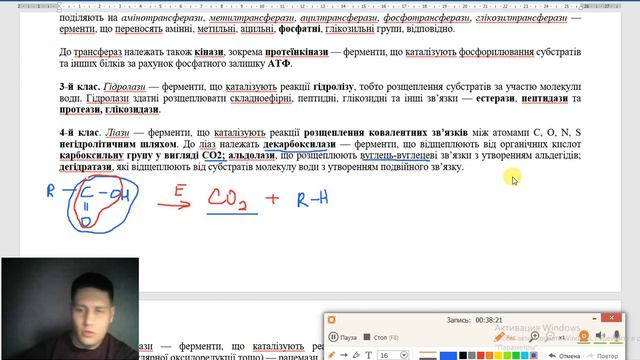Click the word альдолази
The width and height of the screenshot is (640, 360).
tap(251, 156)
